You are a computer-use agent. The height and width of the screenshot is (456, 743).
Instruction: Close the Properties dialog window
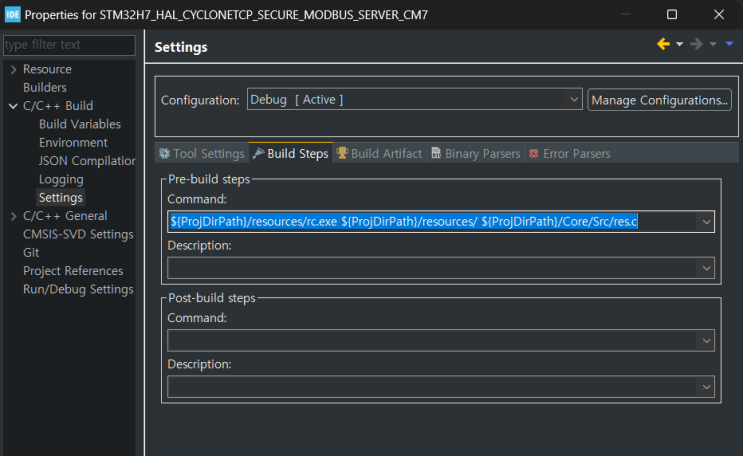[719, 15]
